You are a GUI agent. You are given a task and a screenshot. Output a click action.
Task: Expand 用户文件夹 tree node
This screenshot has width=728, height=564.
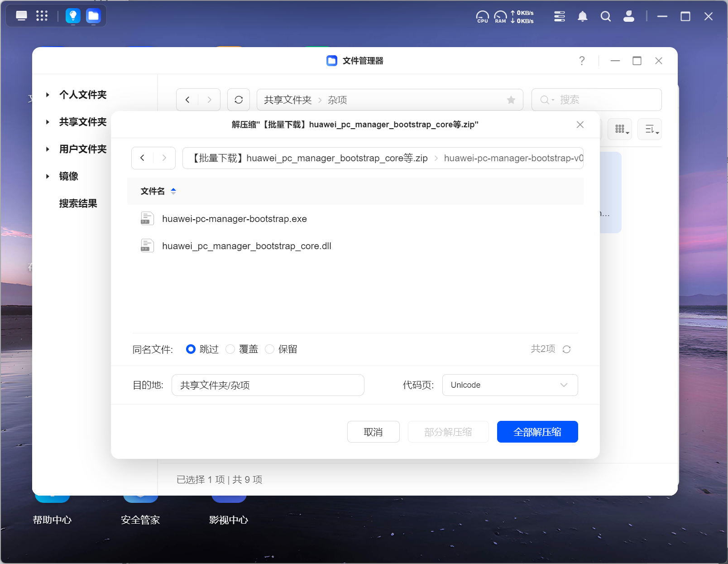(x=48, y=149)
